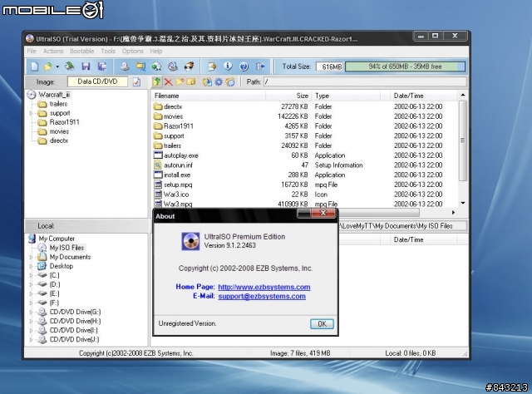Select War3.ico in file list

point(176,195)
